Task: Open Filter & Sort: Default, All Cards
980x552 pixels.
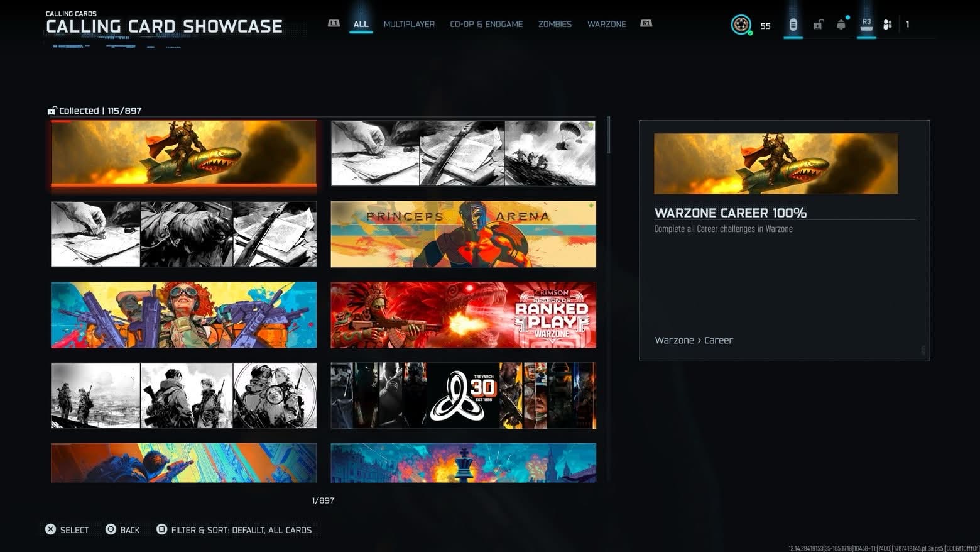Action: (241, 530)
